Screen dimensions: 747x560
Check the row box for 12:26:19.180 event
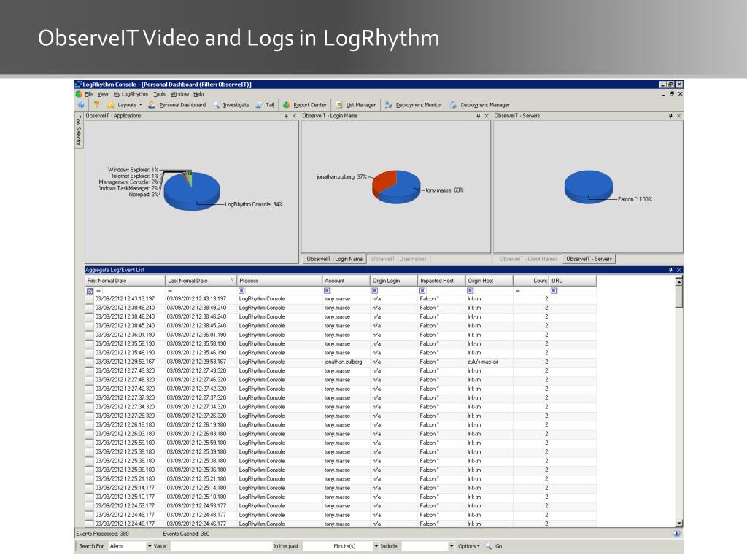pyautogui.click(x=89, y=425)
